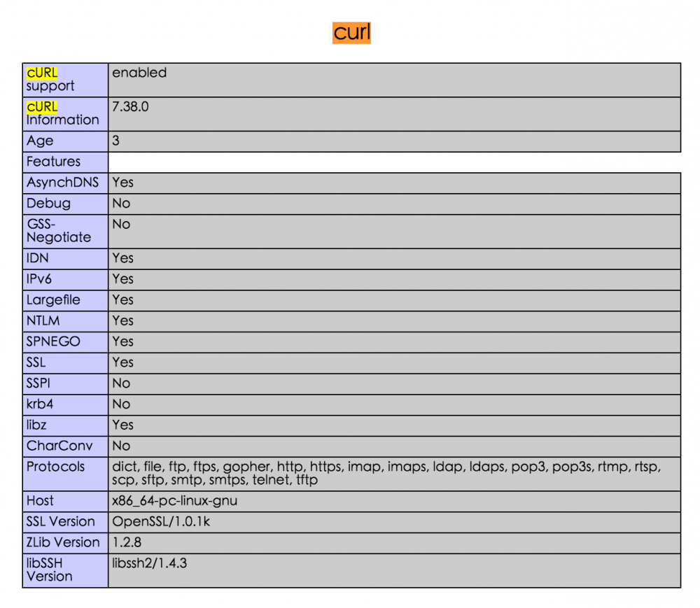Click the 'enabled' value

[139, 73]
